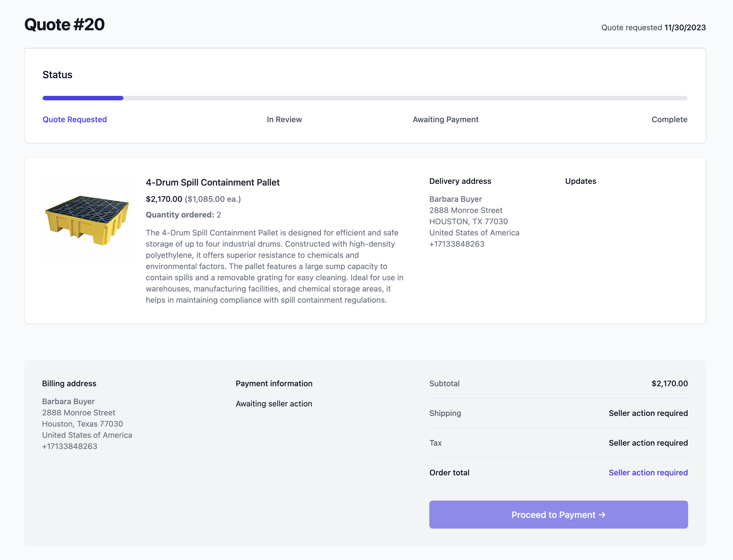733x560 pixels.
Task: Click the Seller action required order total link
Action: 648,472
